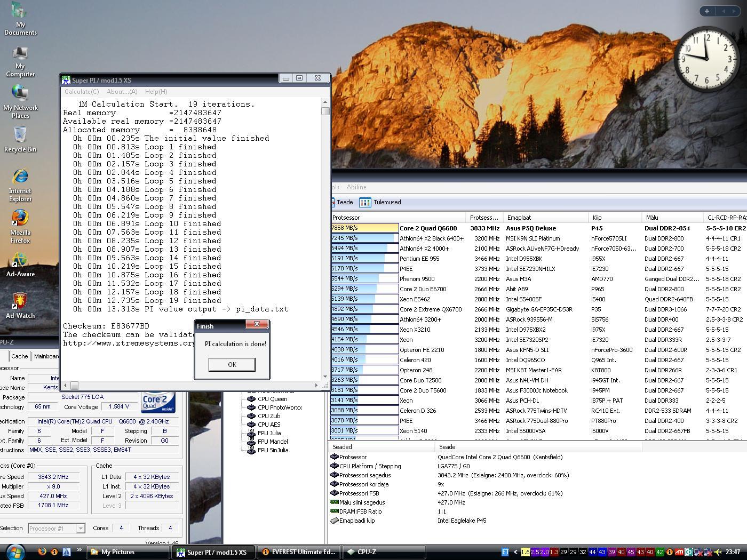Select CPU Queen benchmark in EVEREST tree
Viewport: 747px width, 560px height.
tap(272, 399)
